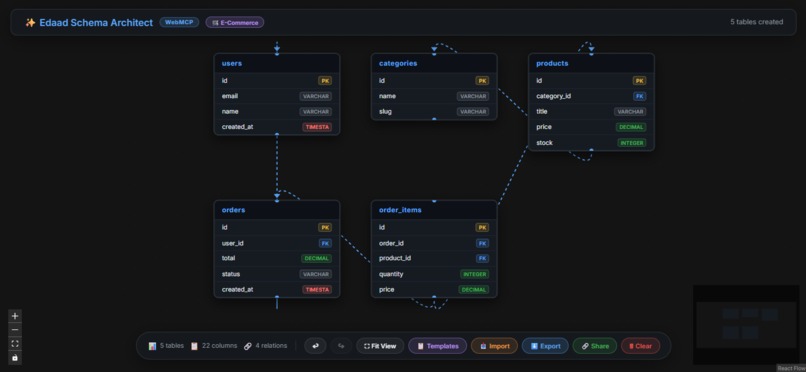Viewport: 806px width, 372px height.
Task: Click the WebMCP badge
Action: tap(179, 22)
